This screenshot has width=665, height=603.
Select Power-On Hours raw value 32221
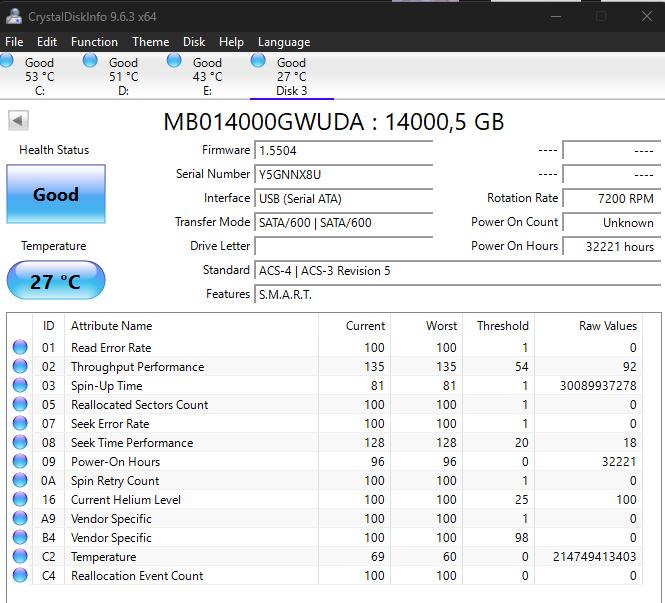(x=619, y=462)
